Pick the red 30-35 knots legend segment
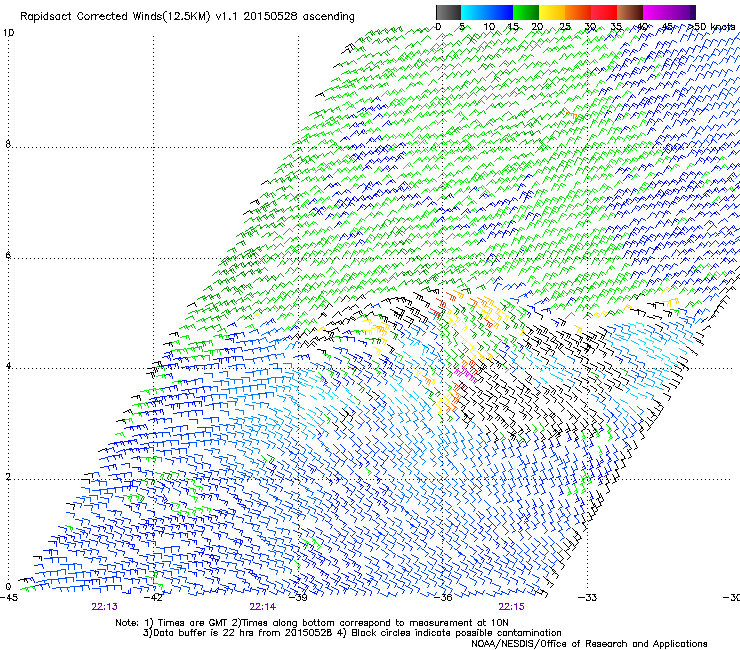 pos(604,12)
